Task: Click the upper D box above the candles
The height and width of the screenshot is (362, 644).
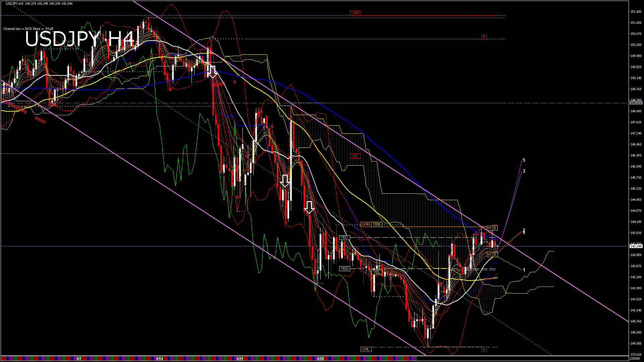Action: pos(495,228)
